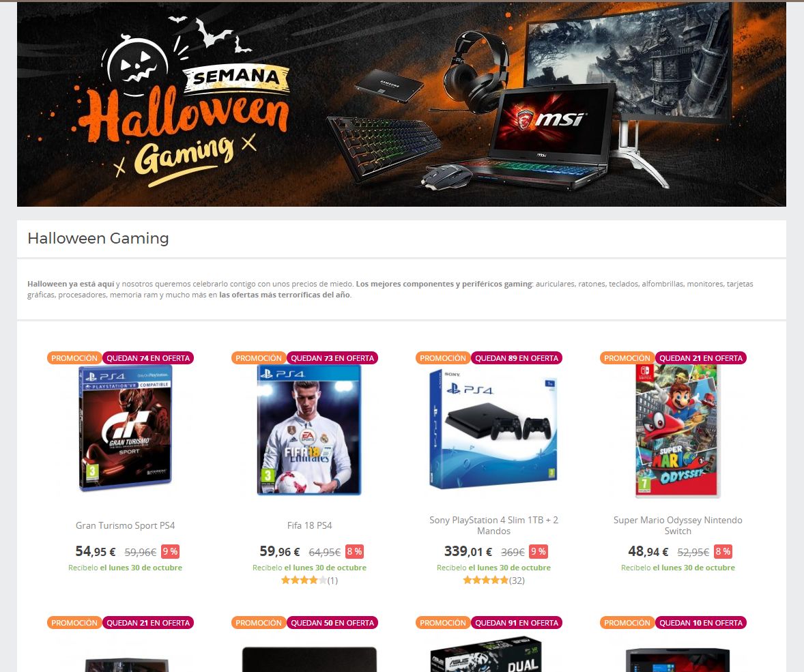Open the ASUS DUAL graphics card product image

pos(486,654)
